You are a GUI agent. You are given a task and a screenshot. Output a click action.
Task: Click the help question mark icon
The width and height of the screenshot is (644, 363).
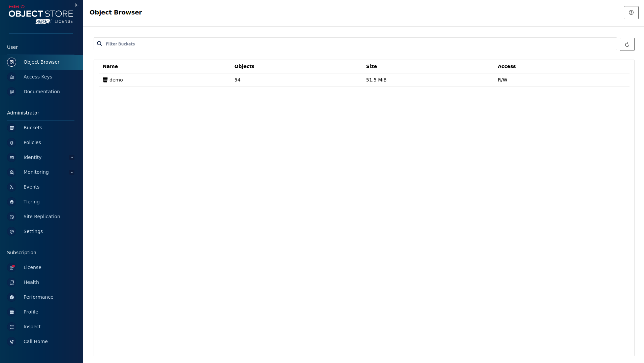pyautogui.click(x=631, y=12)
